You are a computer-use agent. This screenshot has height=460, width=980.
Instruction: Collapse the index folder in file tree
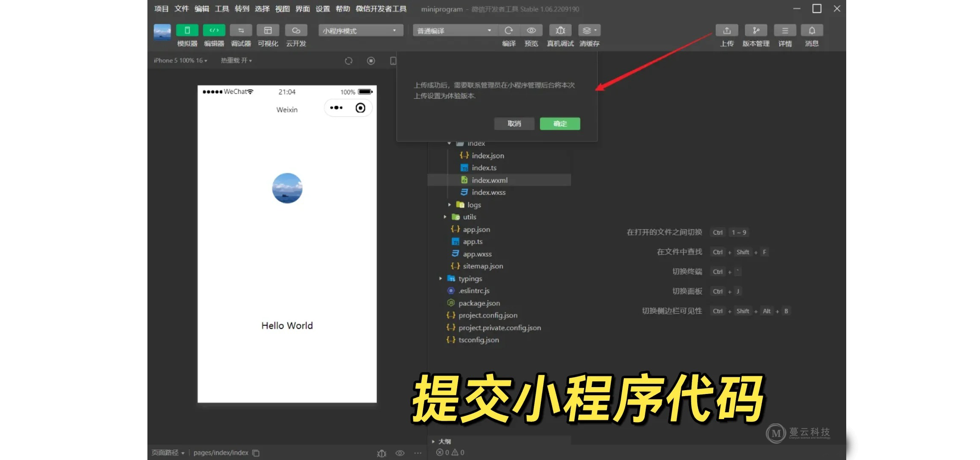(449, 143)
